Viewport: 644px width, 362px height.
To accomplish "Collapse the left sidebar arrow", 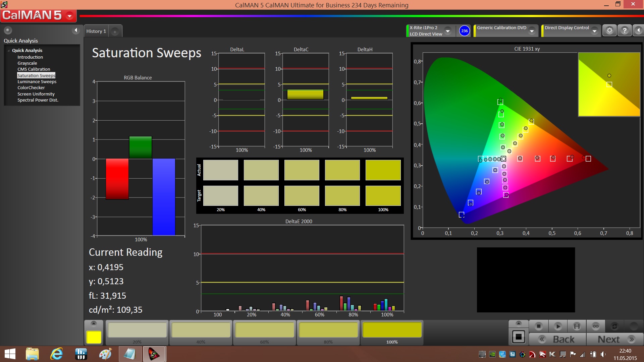I will click(x=76, y=31).
